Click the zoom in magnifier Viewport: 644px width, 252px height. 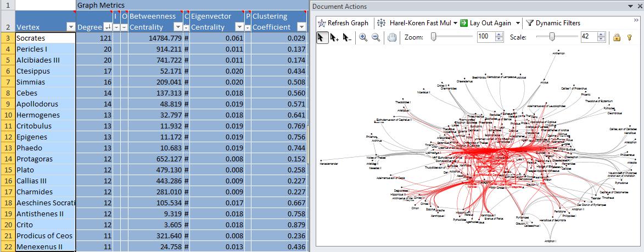363,37
